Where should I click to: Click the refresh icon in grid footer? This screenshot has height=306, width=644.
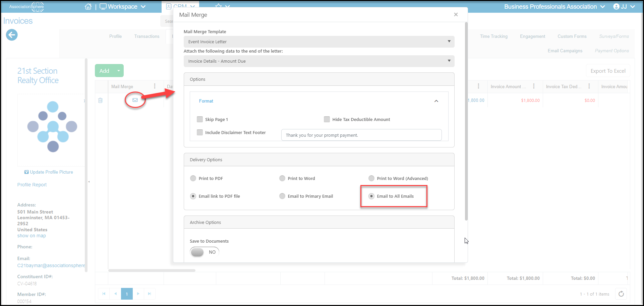click(x=621, y=294)
